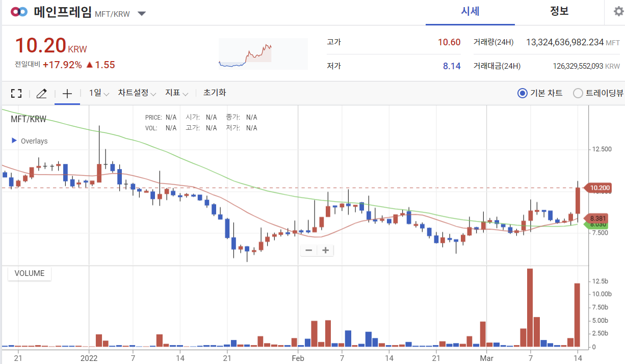
Task: Open the 메인프레임 coin selector dropdown arrow
Action: [141, 14]
